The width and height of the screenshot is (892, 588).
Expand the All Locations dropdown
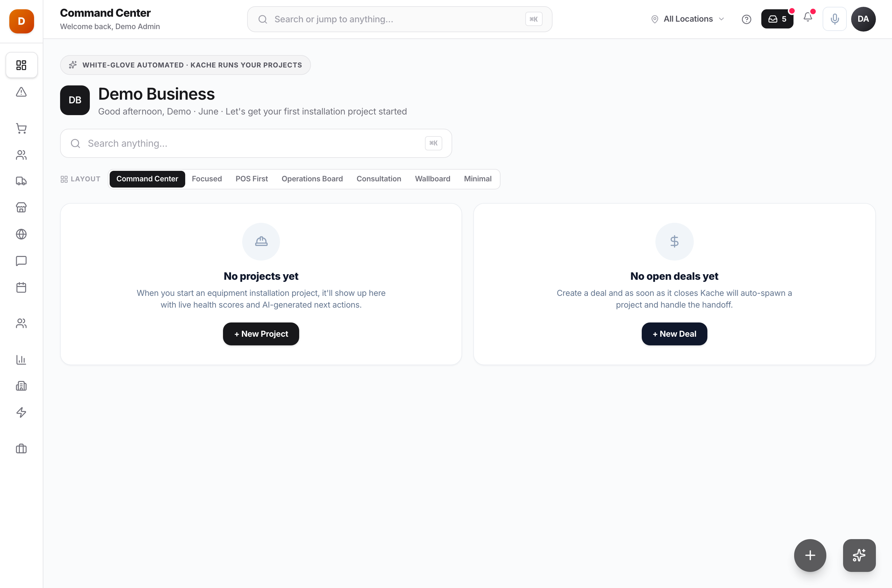coord(688,19)
